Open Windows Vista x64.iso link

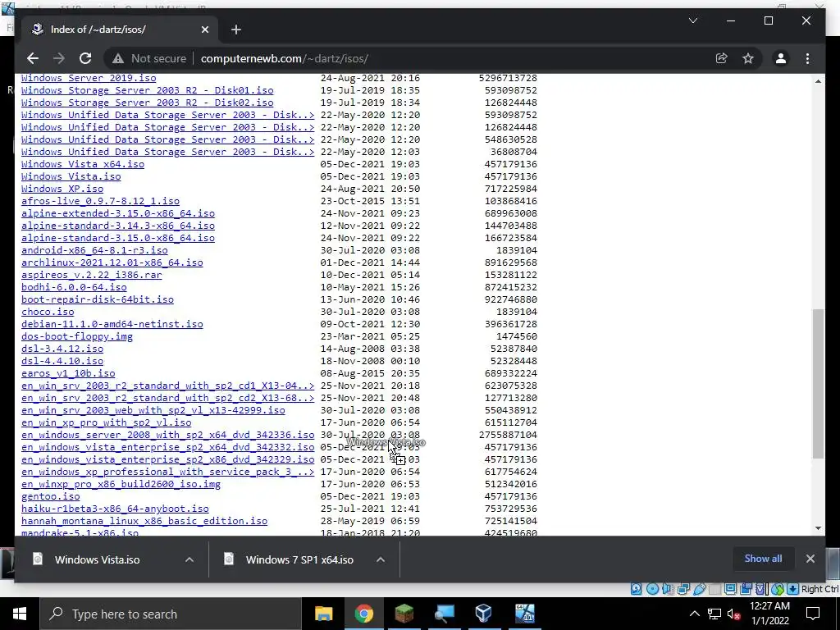pos(83,164)
